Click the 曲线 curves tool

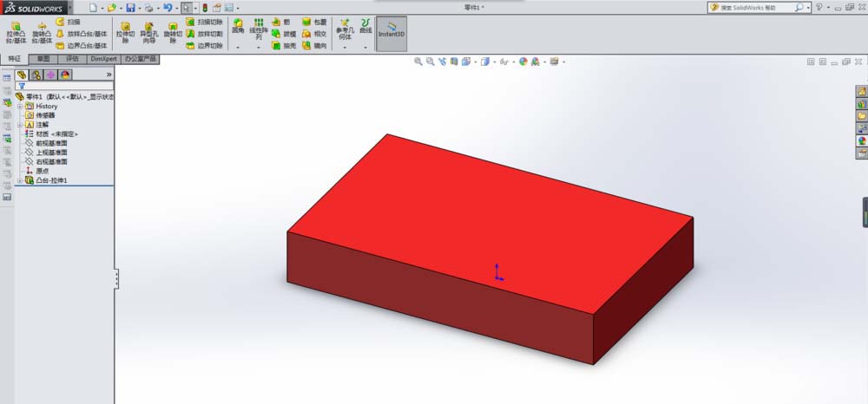[x=365, y=26]
